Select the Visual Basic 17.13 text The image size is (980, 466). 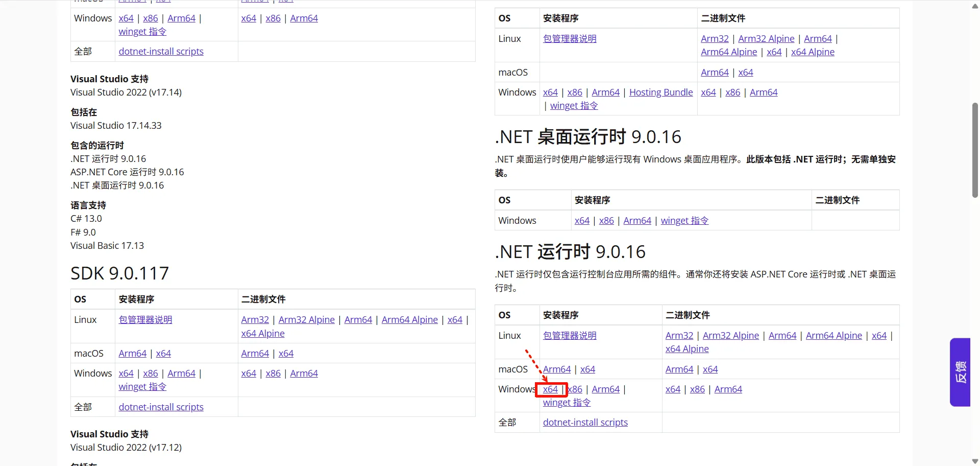[x=107, y=246]
